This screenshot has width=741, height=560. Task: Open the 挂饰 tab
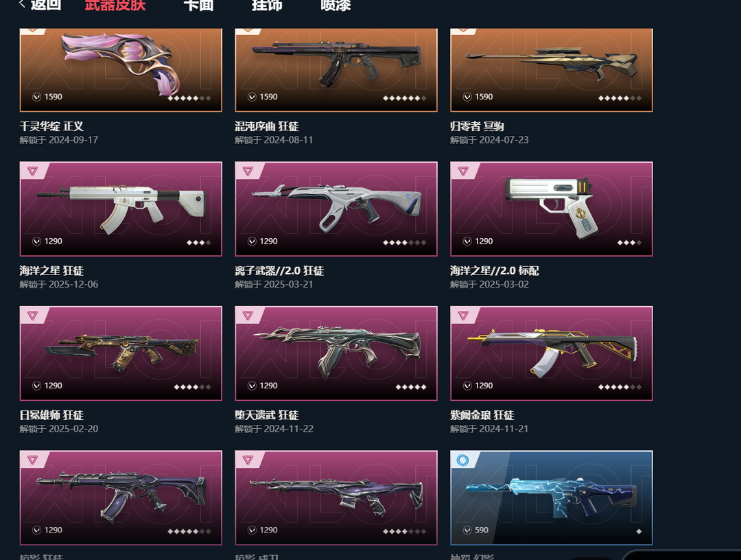pyautogui.click(x=267, y=5)
